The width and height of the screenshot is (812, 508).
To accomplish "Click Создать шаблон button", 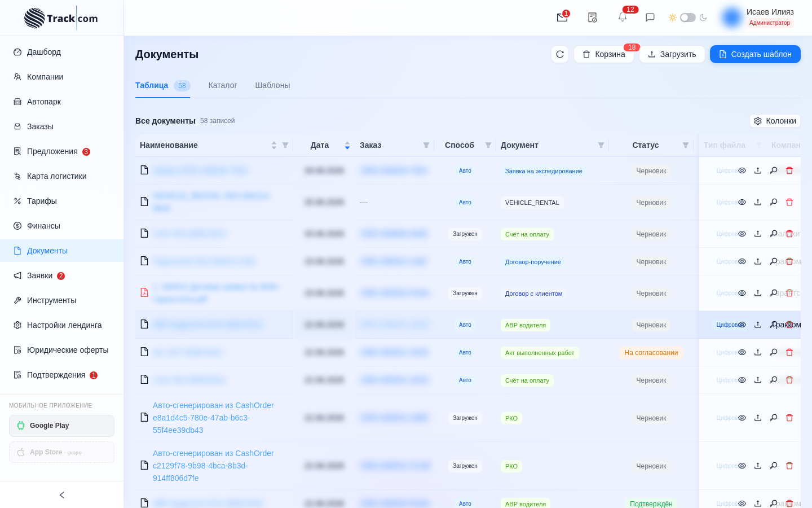I will 755,54.
